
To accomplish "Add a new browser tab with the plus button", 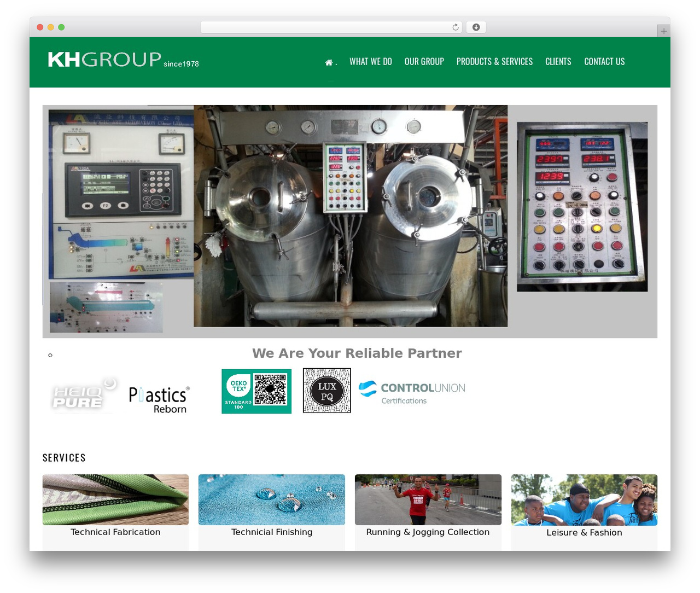I will pos(663,31).
